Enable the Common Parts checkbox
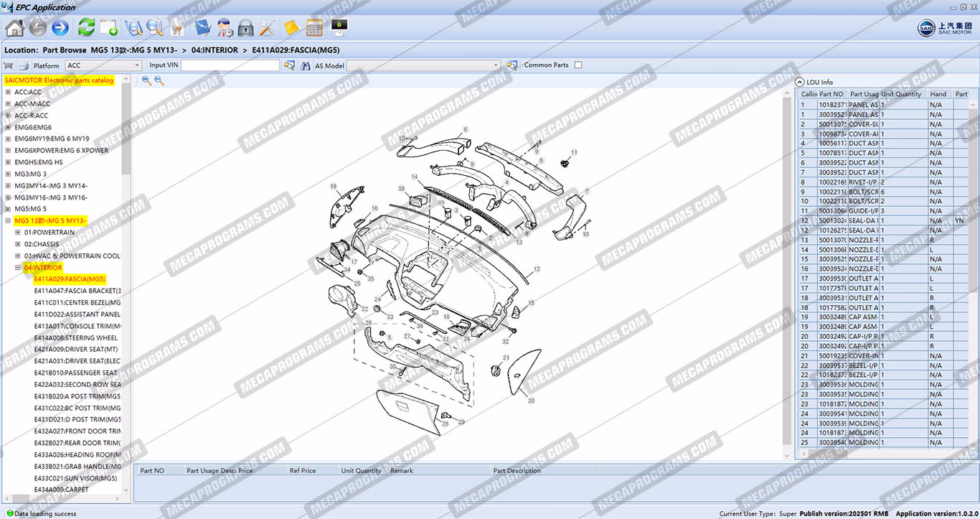The height and width of the screenshot is (519, 980). tap(578, 65)
